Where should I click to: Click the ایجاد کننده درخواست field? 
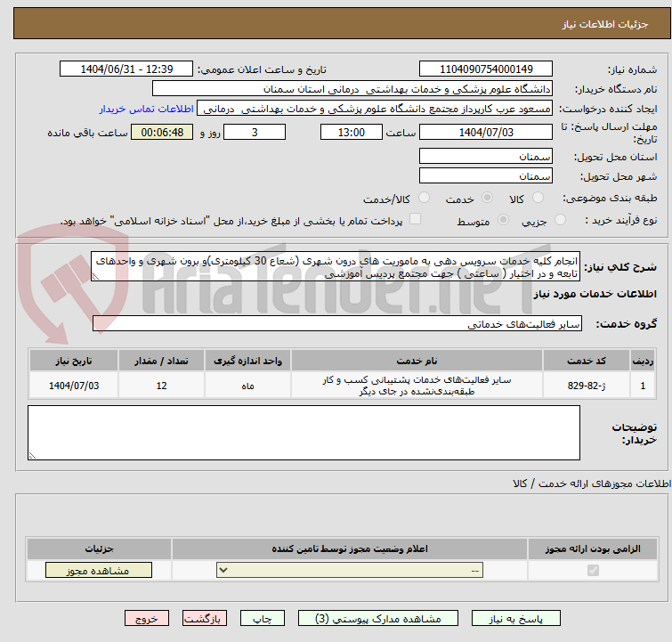point(375,109)
